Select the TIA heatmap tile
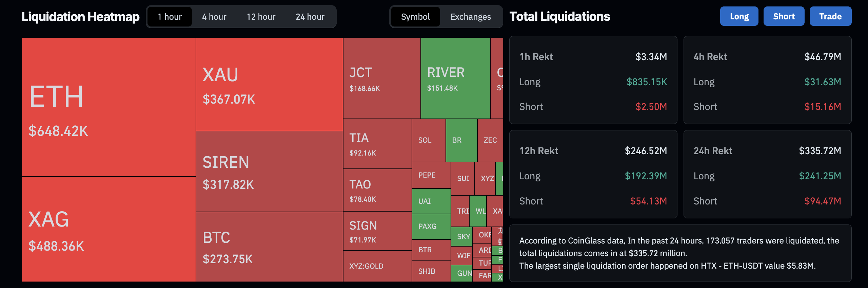The height and width of the screenshot is (288, 868). click(x=377, y=144)
